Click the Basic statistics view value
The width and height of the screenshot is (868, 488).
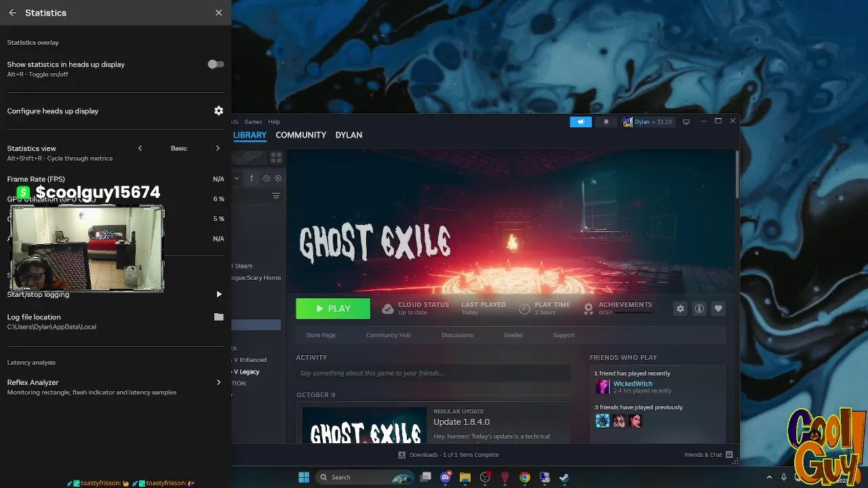point(179,148)
